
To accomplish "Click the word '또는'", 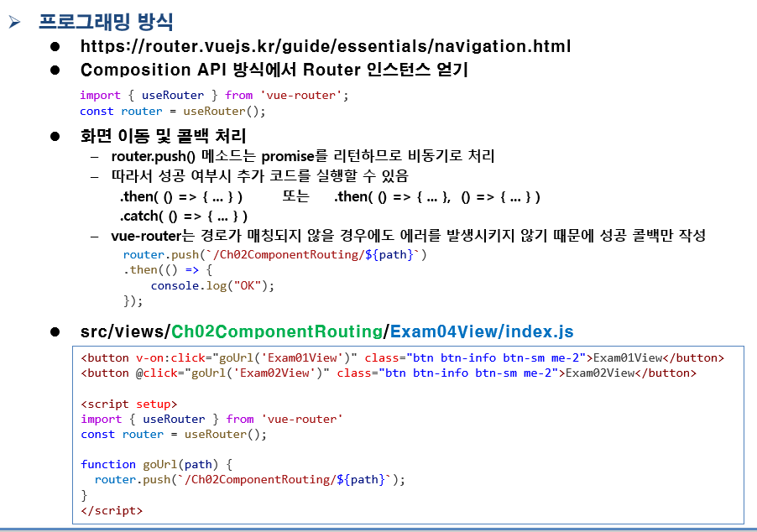I will pos(295,196).
